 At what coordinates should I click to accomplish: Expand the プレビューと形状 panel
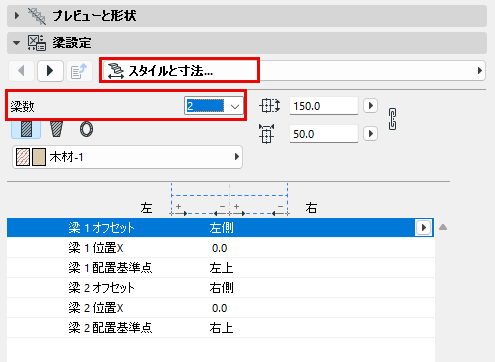(x=17, y=16)
